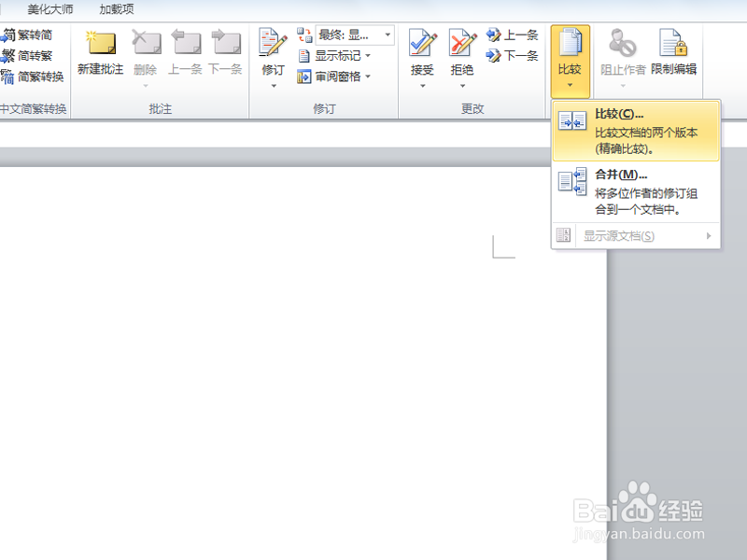The width and height of the screenshot is (747, 560).
Task: Toggle 修订 track changes icon
Action: 273,43
